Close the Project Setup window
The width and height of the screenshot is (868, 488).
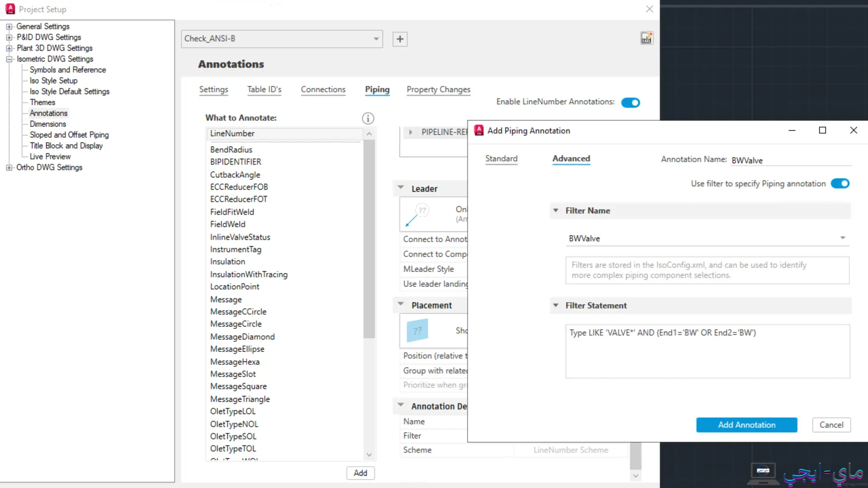tap(650, 9)
